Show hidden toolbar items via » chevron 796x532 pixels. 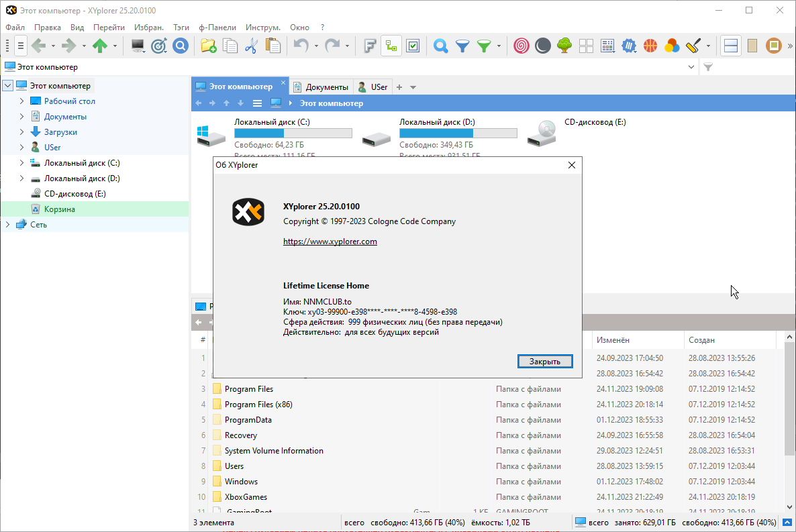[x=790, y=46]
